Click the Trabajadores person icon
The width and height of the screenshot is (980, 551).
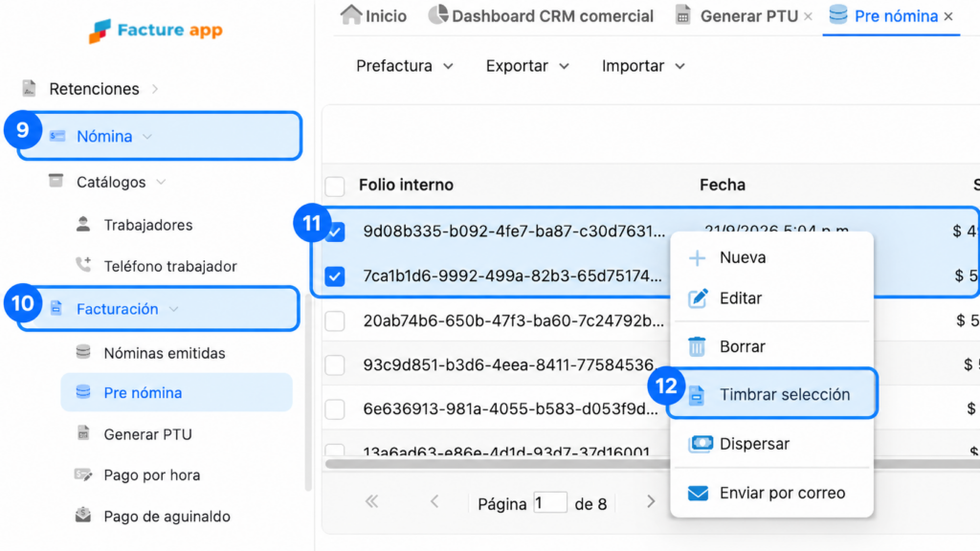pyautogui.click(x=83, y=224)
